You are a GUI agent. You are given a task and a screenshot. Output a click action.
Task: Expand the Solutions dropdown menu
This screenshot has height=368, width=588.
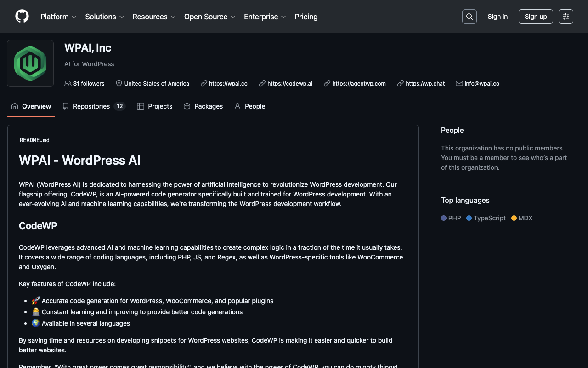coord(104,17)
